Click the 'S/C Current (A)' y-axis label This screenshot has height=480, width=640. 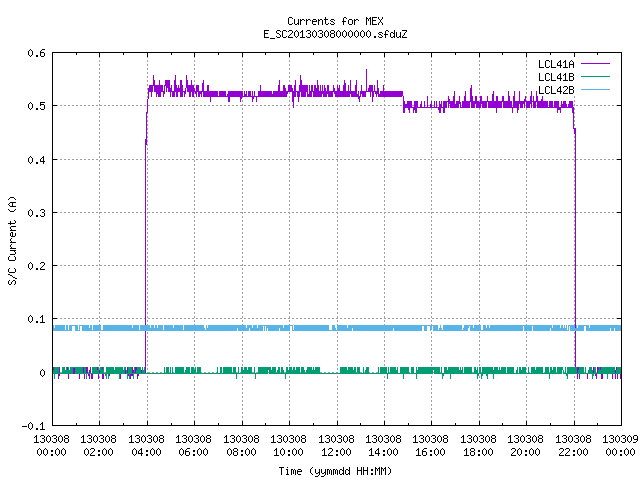[x=13, y=240]
